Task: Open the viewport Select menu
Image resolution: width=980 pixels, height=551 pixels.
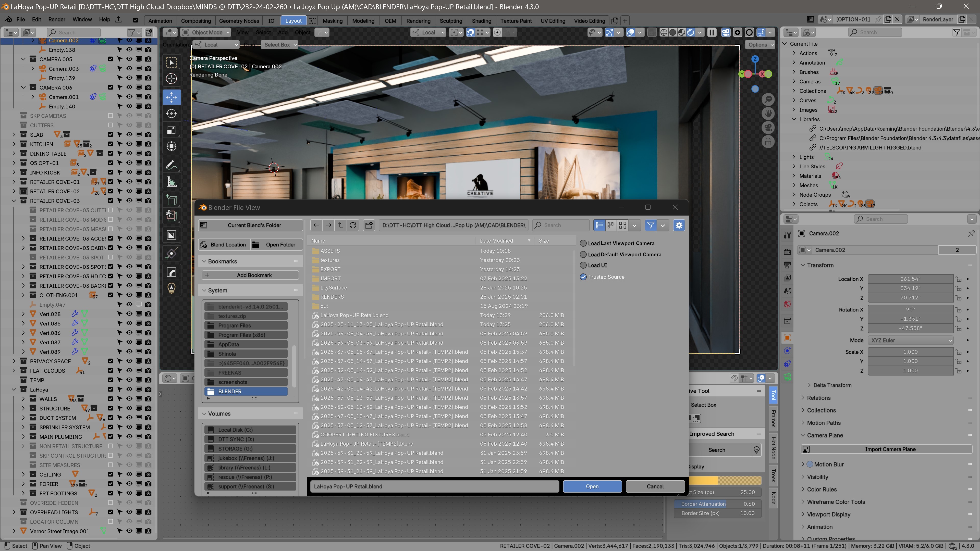Action: (263, 32)
